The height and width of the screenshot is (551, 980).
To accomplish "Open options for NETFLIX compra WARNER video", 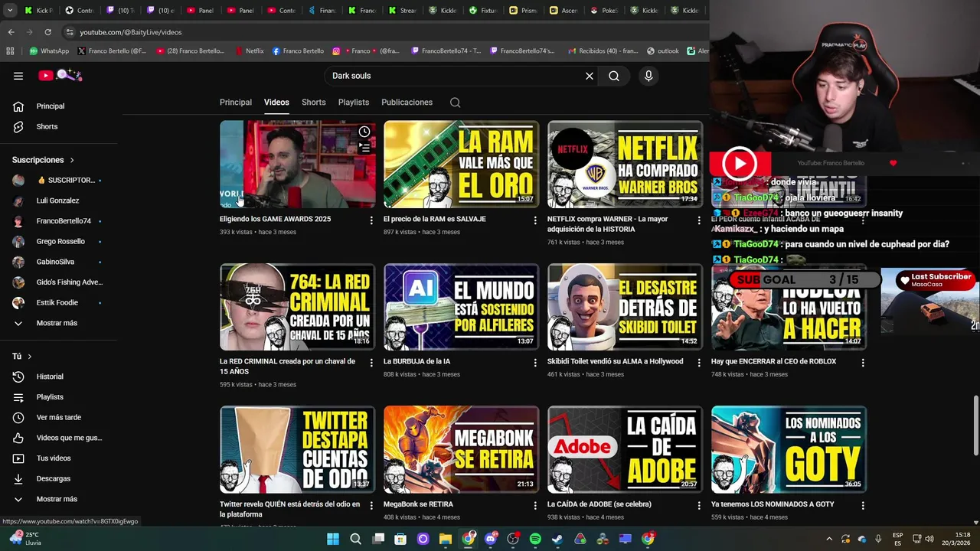I will click(699, 220).
